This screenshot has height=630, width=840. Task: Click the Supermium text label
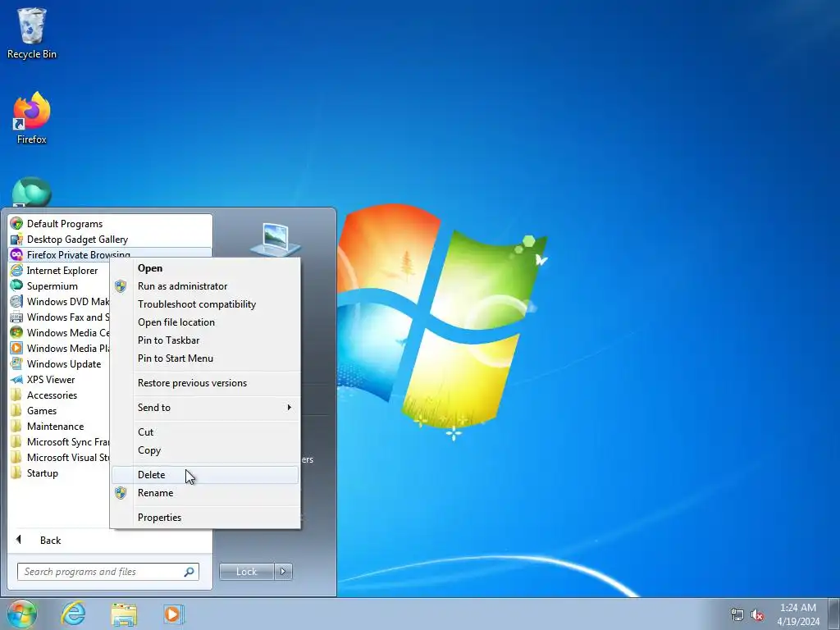click(52, 286)
